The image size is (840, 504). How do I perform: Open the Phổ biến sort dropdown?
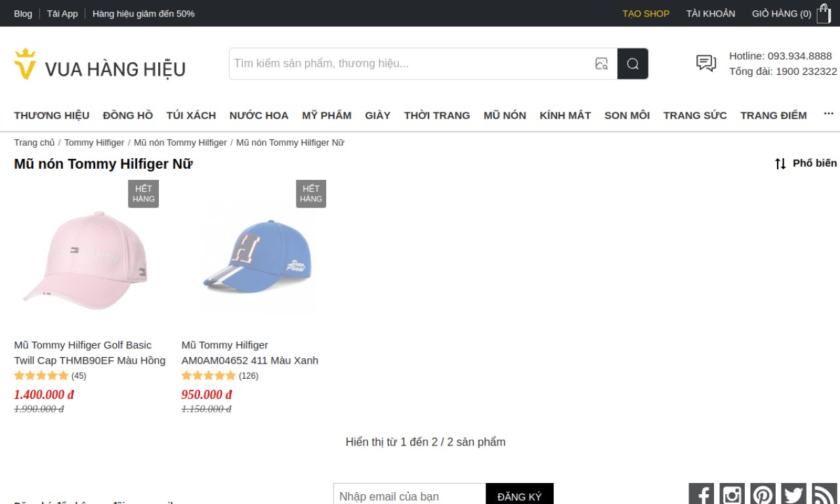tap(814, 163)
